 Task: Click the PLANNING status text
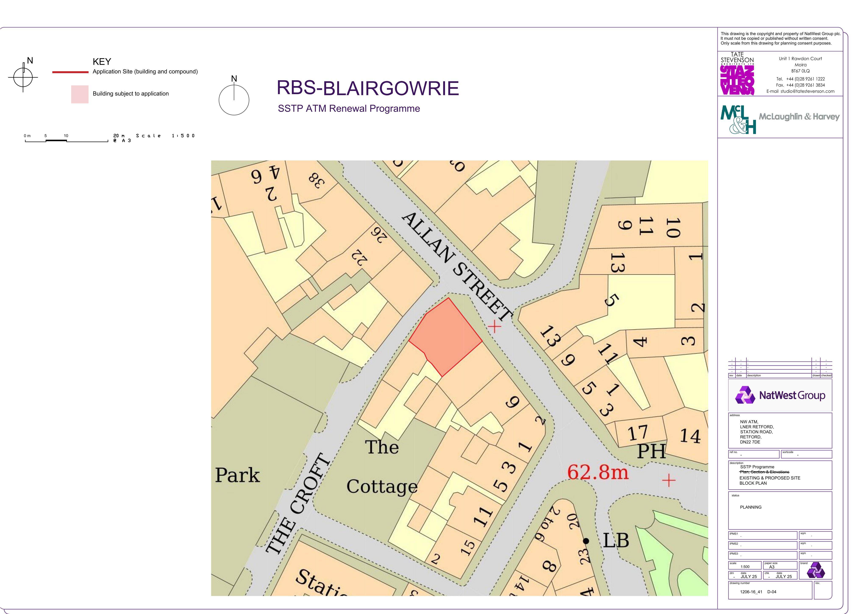pos(750,507)
